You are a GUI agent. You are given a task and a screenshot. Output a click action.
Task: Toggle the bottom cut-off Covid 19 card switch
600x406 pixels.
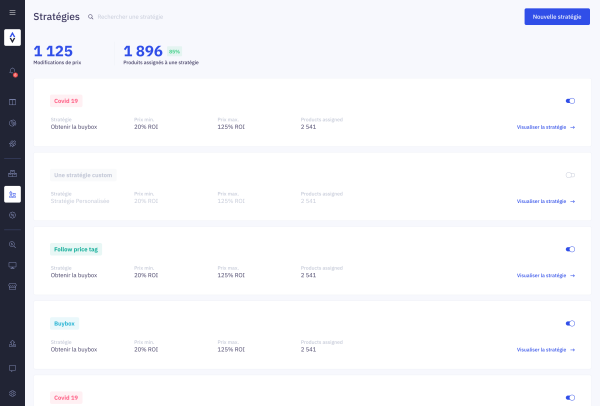pyautogui.click(x=570, y=398)
